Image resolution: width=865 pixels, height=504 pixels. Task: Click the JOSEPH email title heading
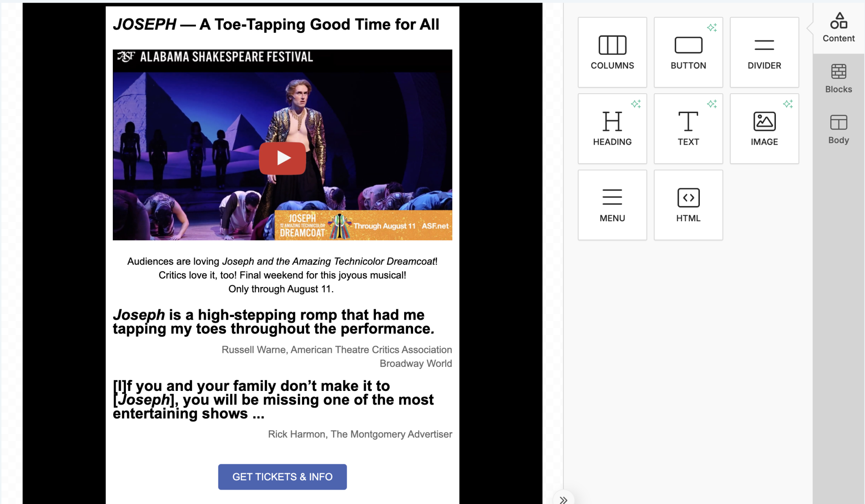[x=276, y=24]
